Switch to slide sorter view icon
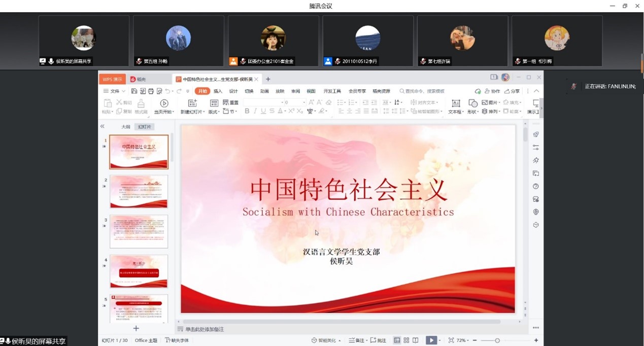Viewport: 644px width, 346px height. coord(406,340)
